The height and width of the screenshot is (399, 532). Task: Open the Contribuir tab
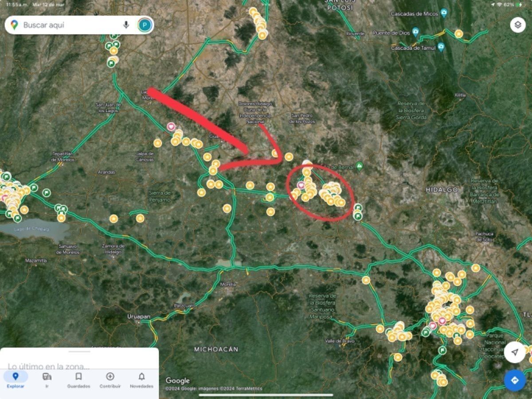click(x=110, y=380)
